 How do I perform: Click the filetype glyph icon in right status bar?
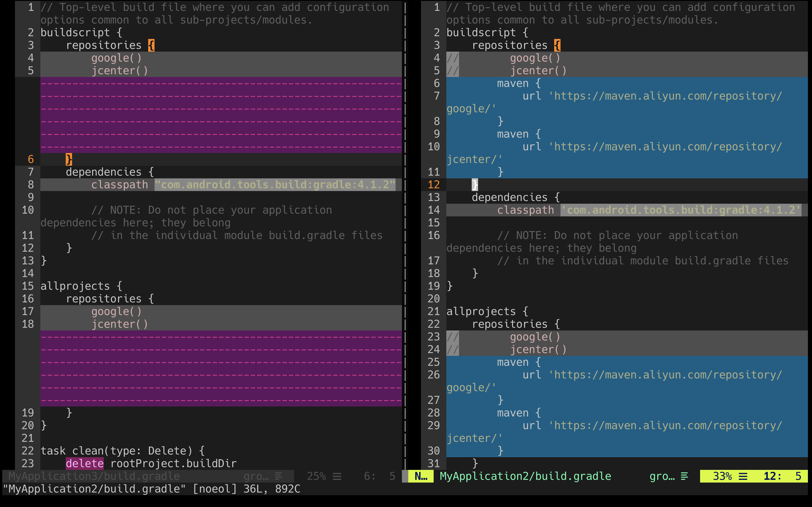point(684,476)
